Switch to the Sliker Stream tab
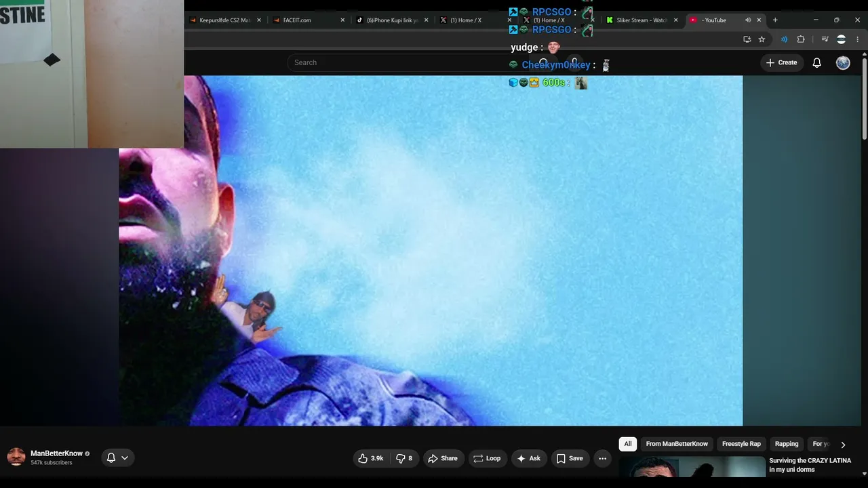The height and width of the screenshot is (488, 868). [642, 20]
